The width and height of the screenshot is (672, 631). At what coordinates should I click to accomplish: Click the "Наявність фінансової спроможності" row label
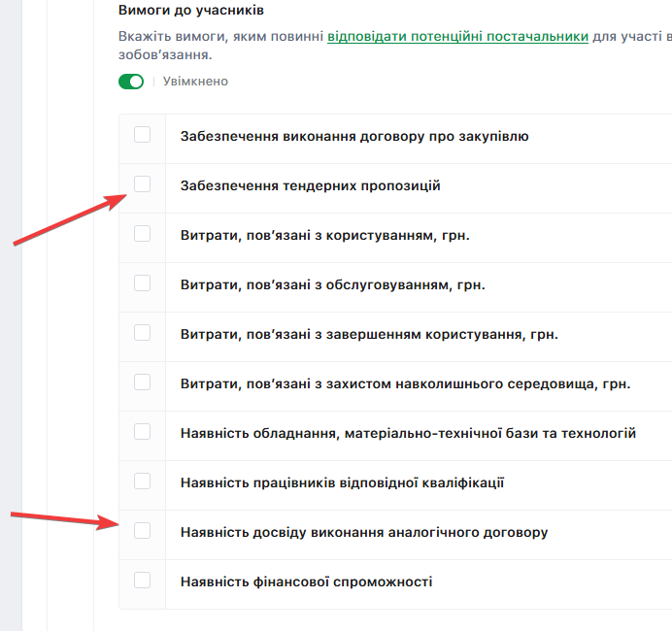(x=306, y=581)
